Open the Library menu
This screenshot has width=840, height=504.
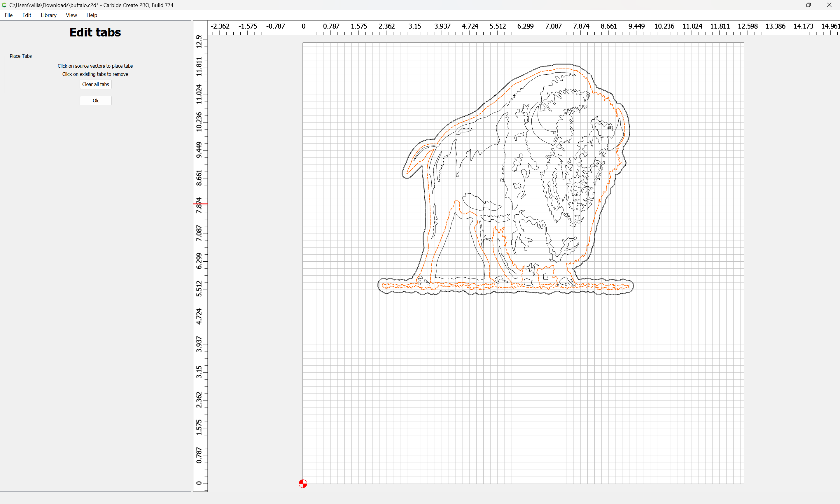[48, 15]
